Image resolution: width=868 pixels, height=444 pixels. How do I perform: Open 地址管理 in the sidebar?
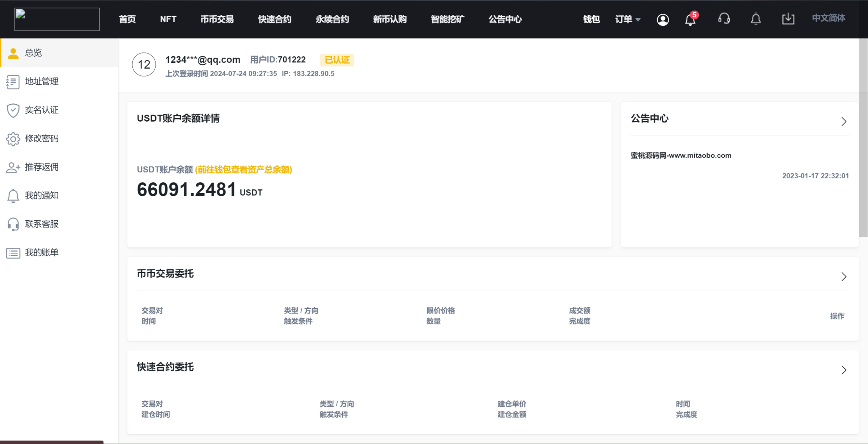pos(42,81)
